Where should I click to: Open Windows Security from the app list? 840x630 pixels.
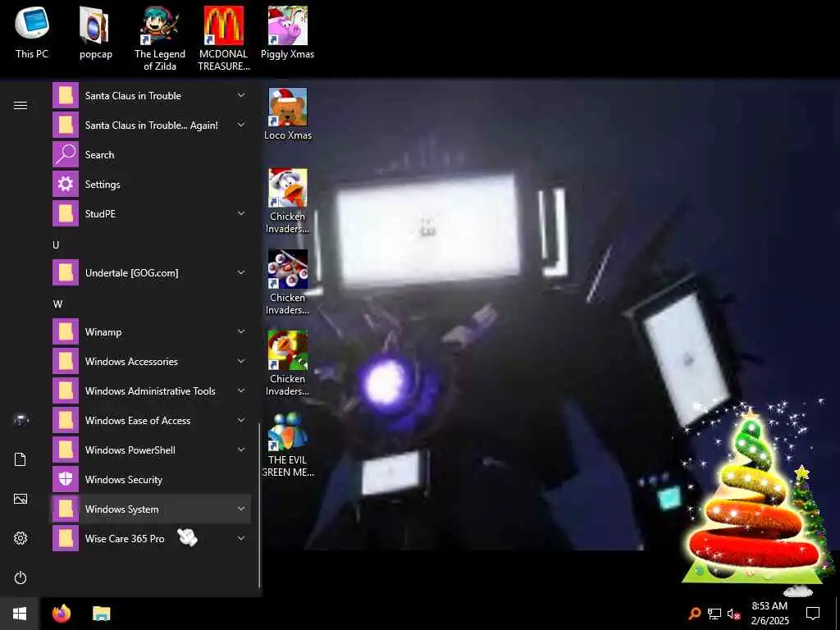(x=152, y=479)
